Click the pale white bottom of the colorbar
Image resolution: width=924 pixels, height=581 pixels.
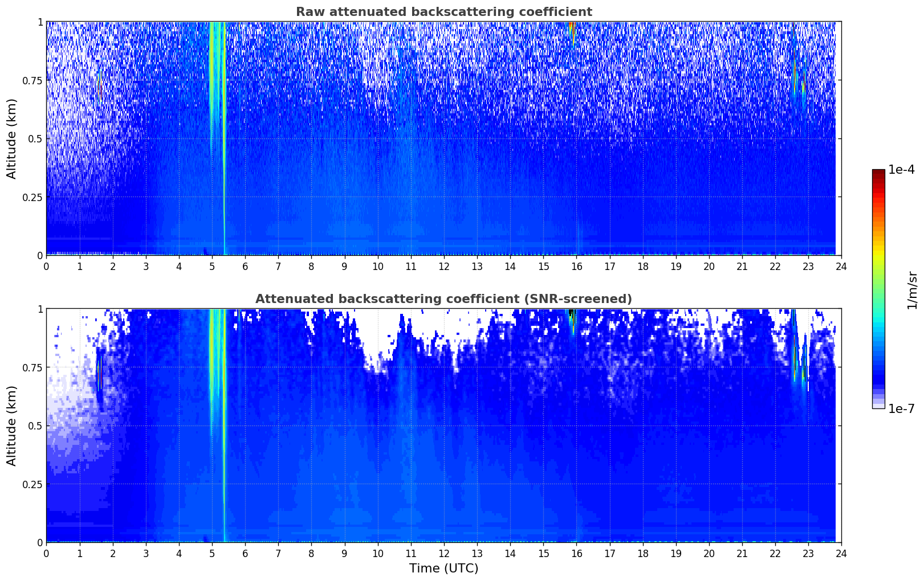[878, 405]
